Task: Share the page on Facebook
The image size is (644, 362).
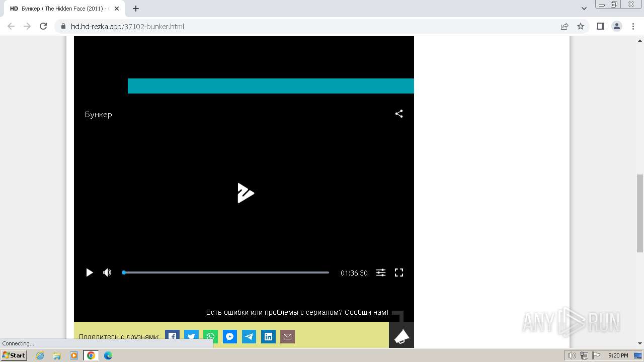Action: point(172,336)
